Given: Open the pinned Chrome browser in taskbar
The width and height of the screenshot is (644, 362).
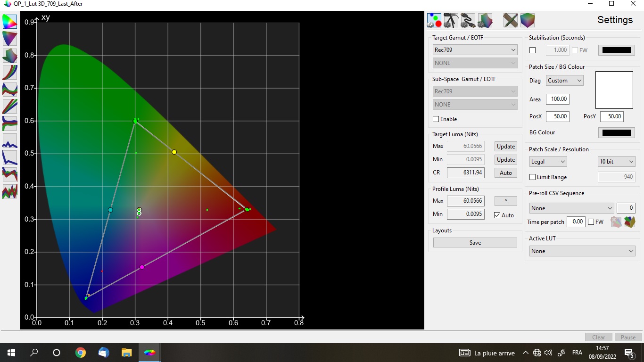Looking at the screenshot, I should pos(81,353).
